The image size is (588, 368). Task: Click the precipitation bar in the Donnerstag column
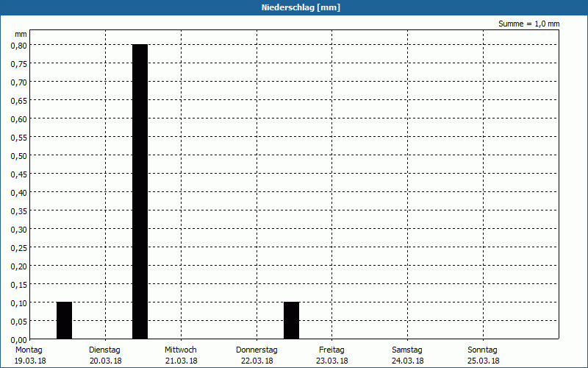tap(291, 320)
